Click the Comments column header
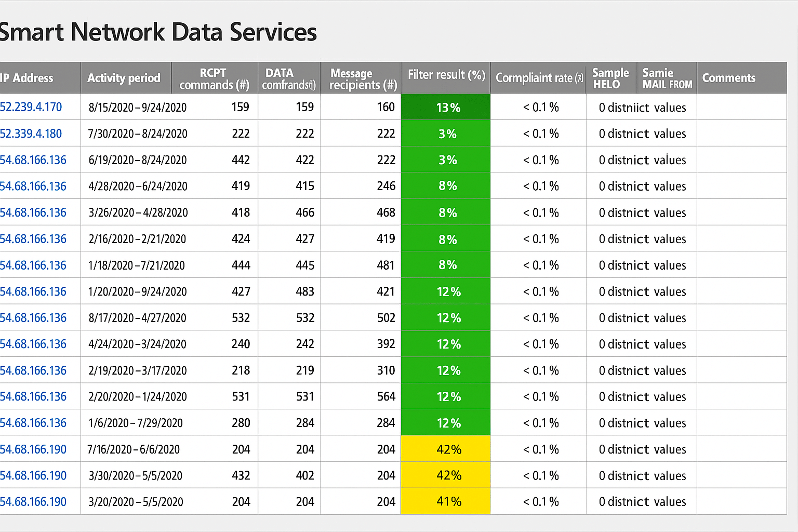The height and width of the screenshot is (532, 798). click(x=728, y=78)
